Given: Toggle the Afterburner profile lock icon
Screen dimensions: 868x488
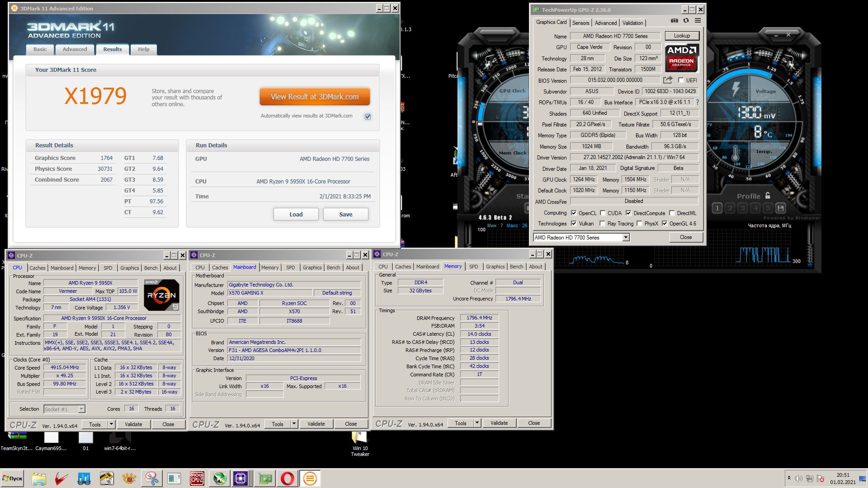Looking at the screenshot, I should tap(768, 196).
